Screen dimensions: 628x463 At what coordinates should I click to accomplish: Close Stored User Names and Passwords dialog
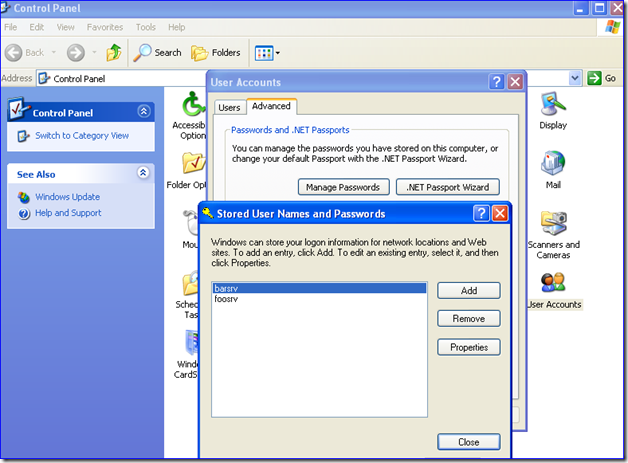click(500, 213)
